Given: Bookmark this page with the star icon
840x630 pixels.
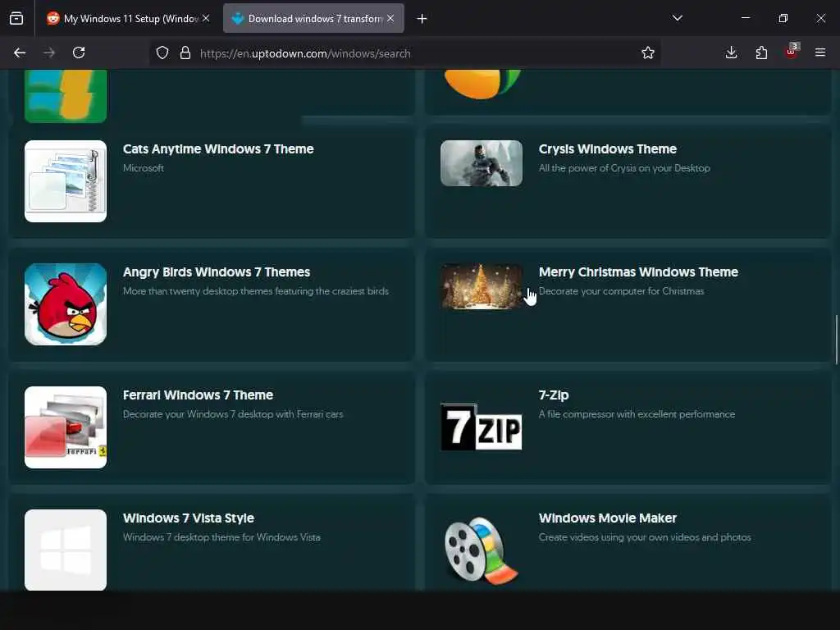Looking at the screenshot, I should [x=648, y=52].
